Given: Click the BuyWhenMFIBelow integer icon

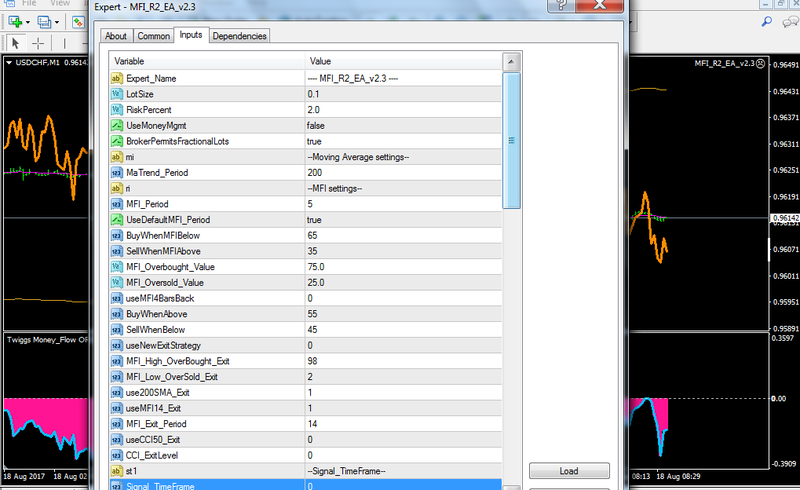Looking at the screenshot, I should click(117, 235).
